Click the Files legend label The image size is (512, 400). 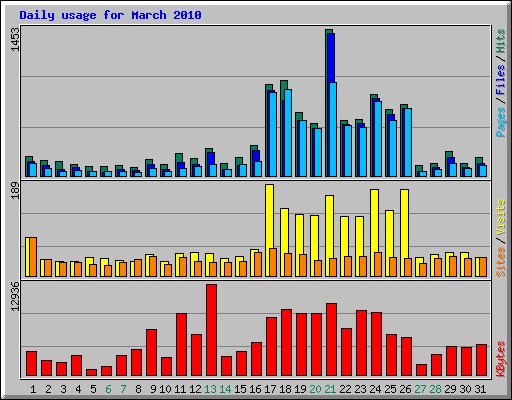coord(501,79)
